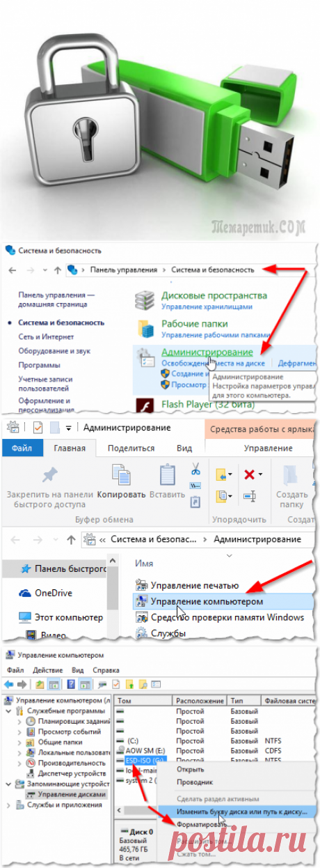The height and width of the screenshot is (868, 320).
Task: Click Том column header in disk list
Action: [143, 699]
